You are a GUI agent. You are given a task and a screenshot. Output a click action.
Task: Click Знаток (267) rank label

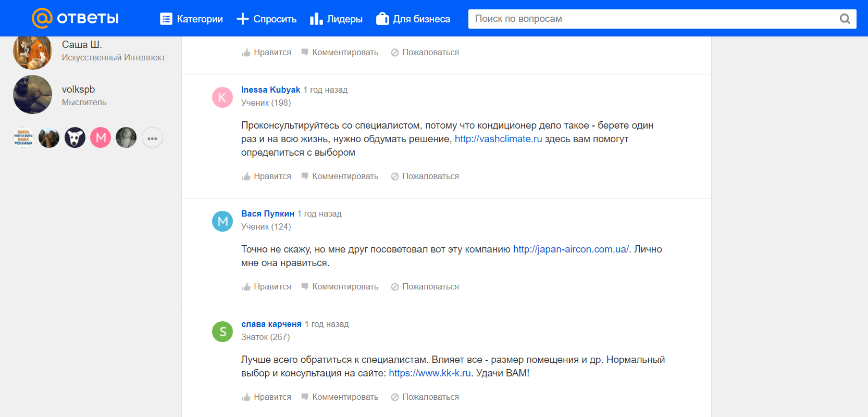coord(266,337)
